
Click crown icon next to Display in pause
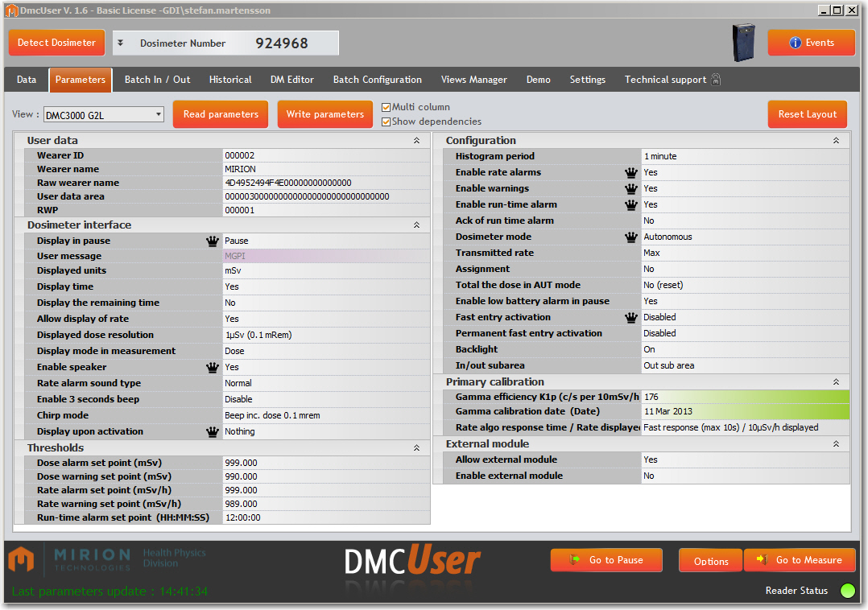[x=213, y=241]
